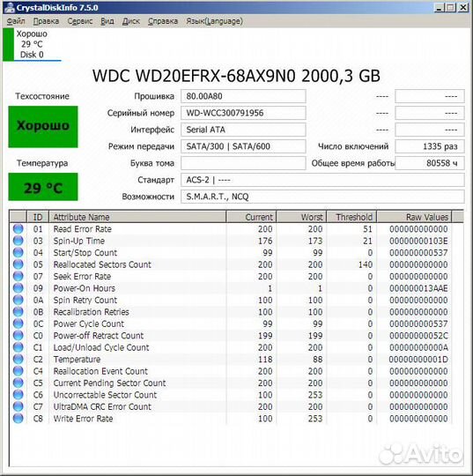Click status icon for Uncorrectable Sector Count
Screen dimensions: 473x476
[18, 395]
